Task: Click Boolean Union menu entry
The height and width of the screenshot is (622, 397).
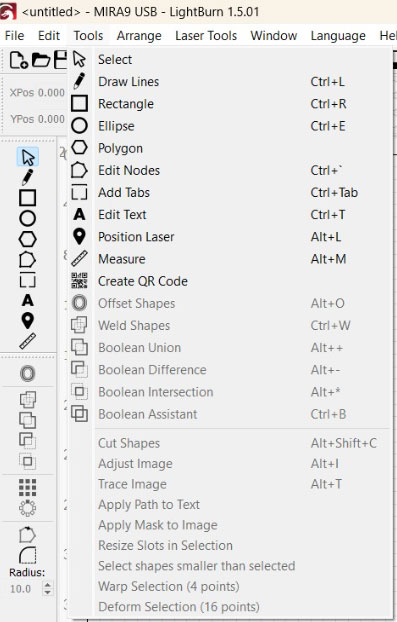Action: [x=229, y=348]
